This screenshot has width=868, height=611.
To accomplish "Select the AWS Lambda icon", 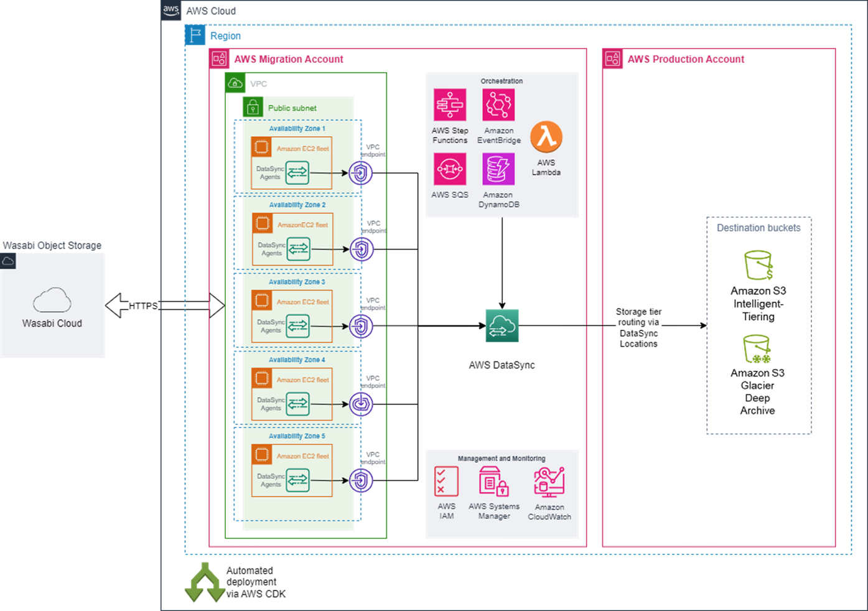I will [x=546, y=136].
